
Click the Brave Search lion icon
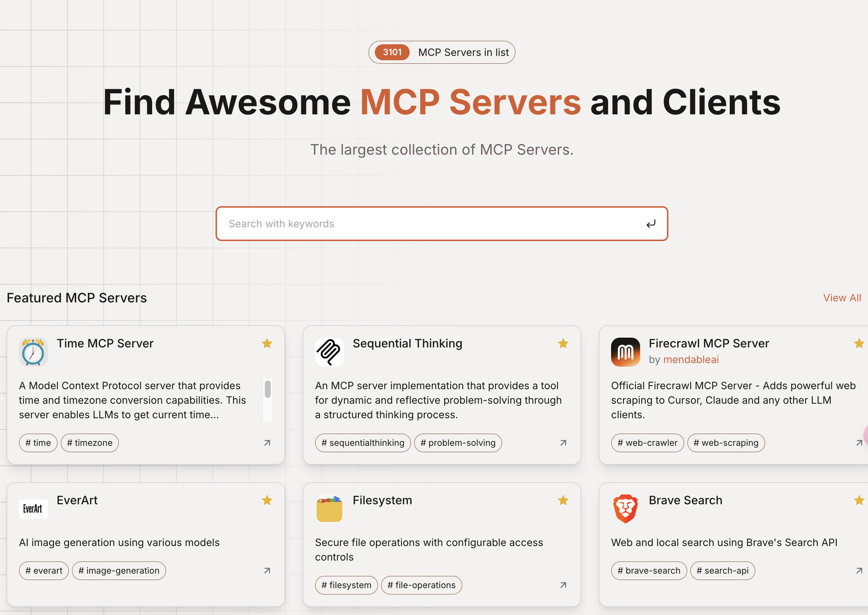pyautogui.click(x=625, y=509)
